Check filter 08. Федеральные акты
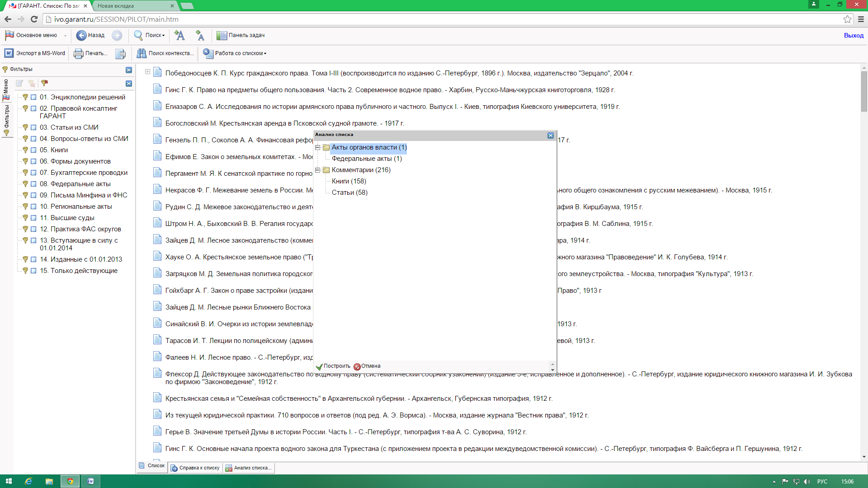 click(33, 184)
